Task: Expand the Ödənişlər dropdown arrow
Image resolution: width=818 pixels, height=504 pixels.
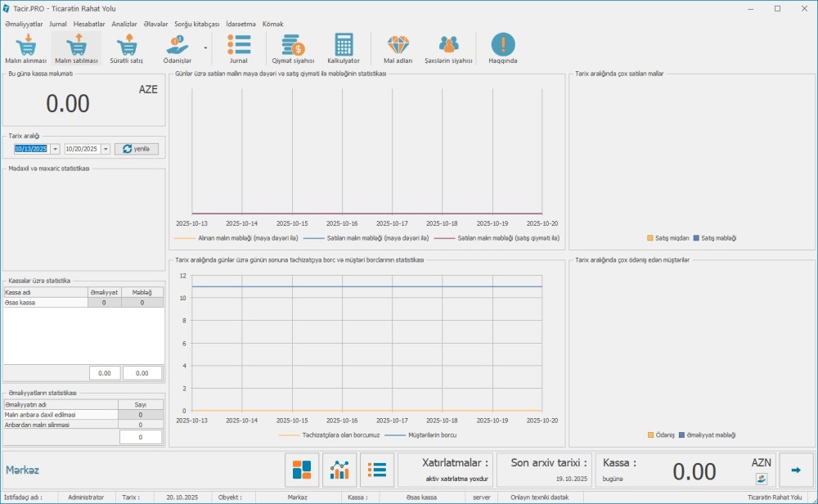Action: [205, 48]
